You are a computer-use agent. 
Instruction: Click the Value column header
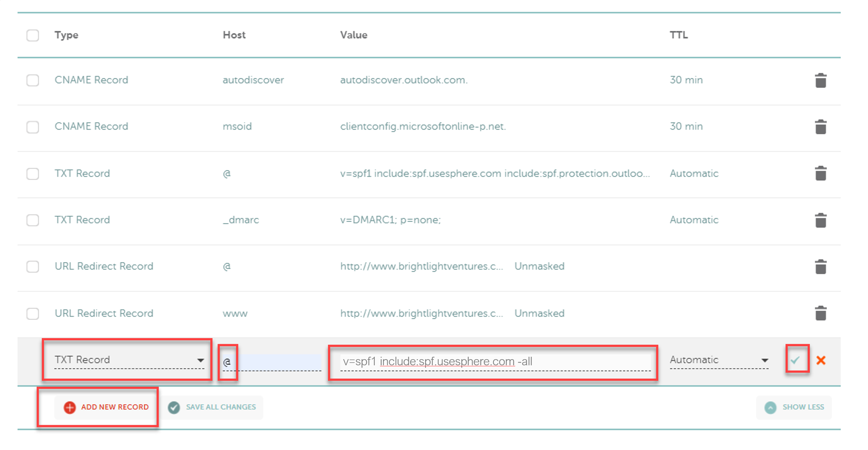click(353, 35)
